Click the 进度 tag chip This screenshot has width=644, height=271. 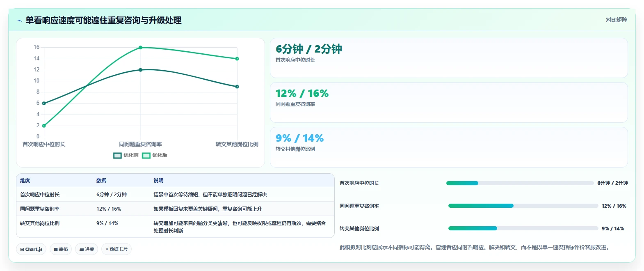pos(87,249)
